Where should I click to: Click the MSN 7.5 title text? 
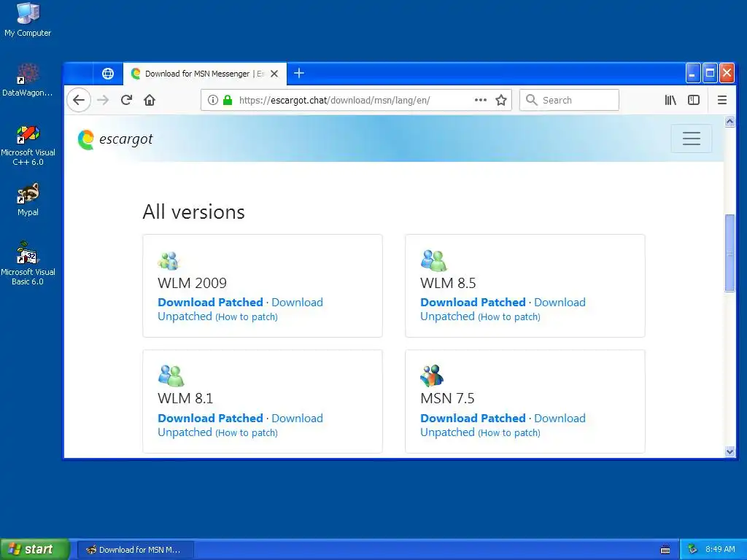click(x=447, y=398)
